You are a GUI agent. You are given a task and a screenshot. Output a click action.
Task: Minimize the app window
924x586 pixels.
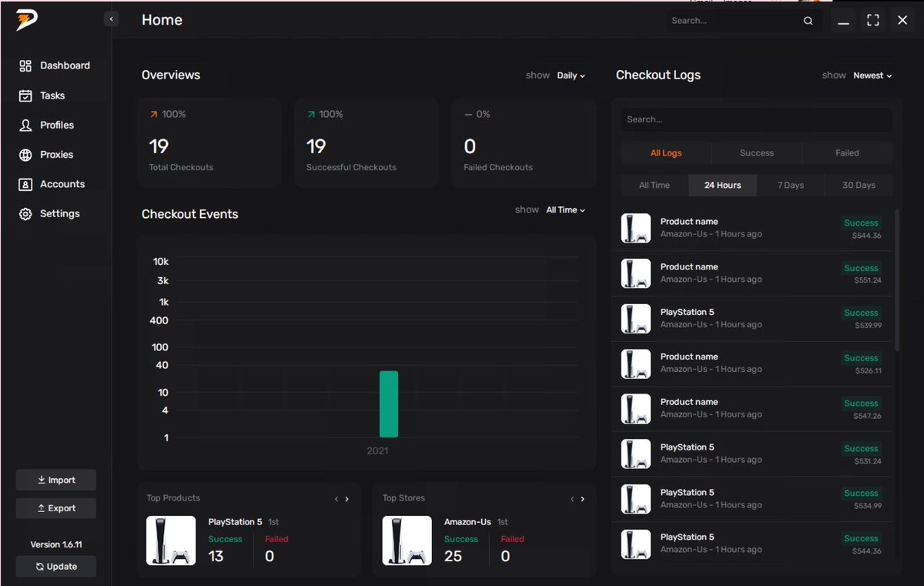844,21
